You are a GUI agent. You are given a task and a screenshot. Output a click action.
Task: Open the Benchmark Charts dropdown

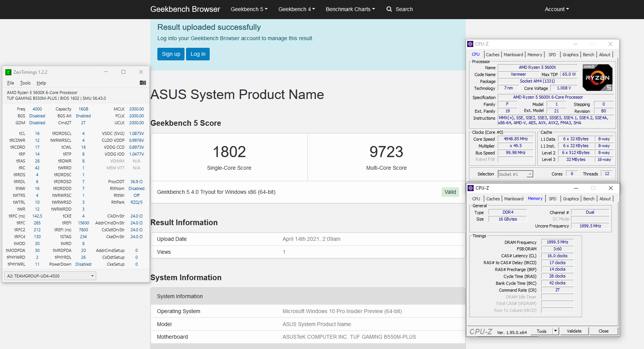pyautogui.click(x=350, y=9)
